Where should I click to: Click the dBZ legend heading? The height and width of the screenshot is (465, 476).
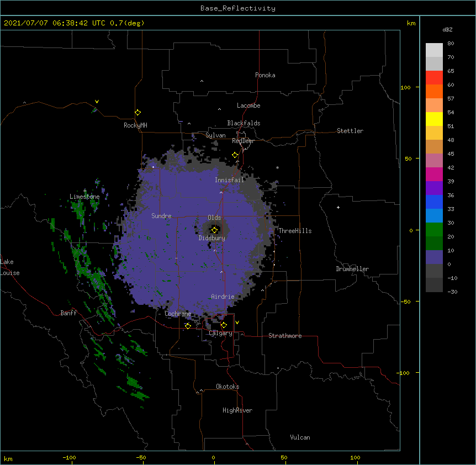[x=447, y=29]
